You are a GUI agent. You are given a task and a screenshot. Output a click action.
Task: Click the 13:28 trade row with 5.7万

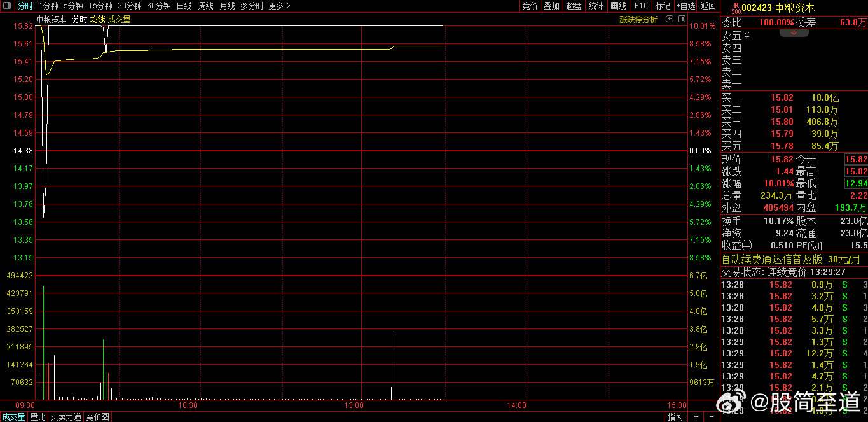[794, 319]
